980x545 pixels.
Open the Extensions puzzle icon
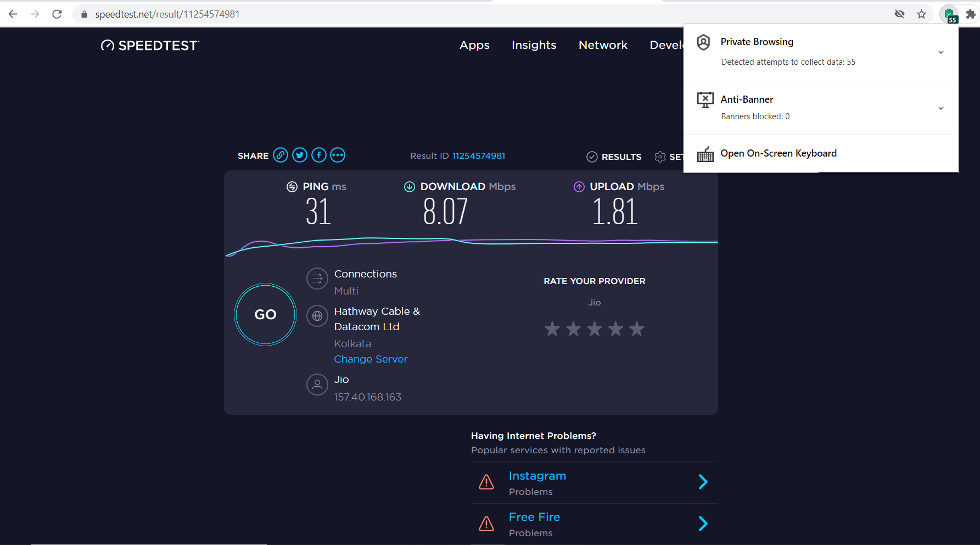click(x=971, y=14)
